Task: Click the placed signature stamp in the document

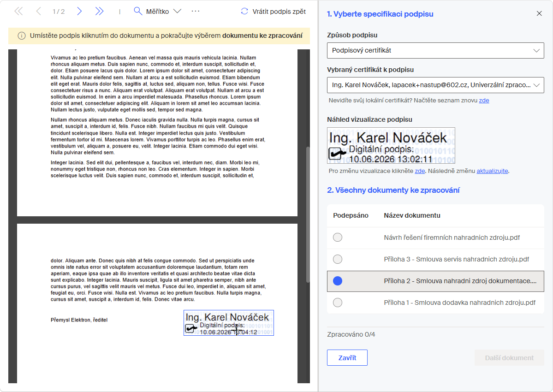Action: tap(229, 323)
